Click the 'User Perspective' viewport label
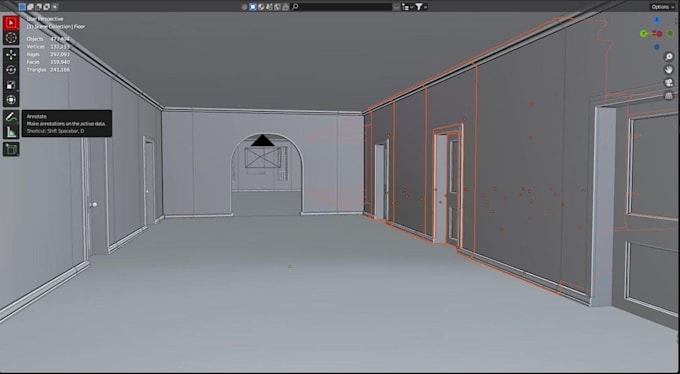Viewport: 680px width, 374px height. pyautogui.click(x=45, y=19)
